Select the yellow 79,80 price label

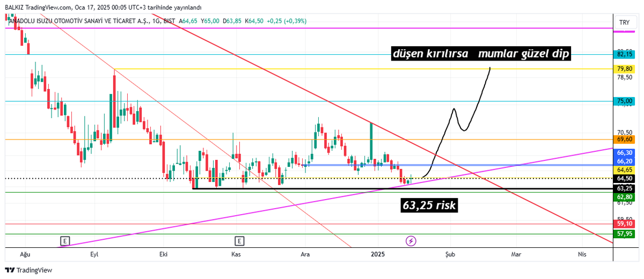point(624,69)
